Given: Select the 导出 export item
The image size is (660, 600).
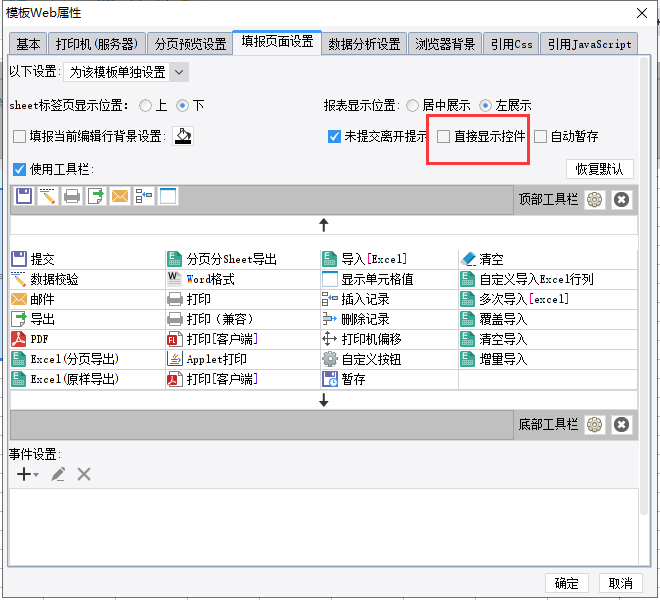Looking at the screenshot, I should [x=87, y=319].
